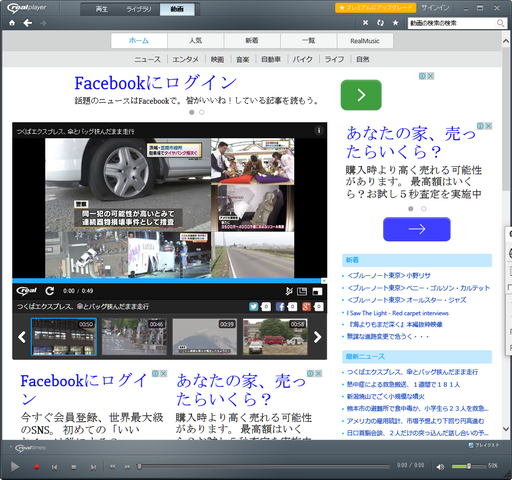This screenshot has width=512, height=480.
Task: Show previous video thumbnails
Action: 22,337
